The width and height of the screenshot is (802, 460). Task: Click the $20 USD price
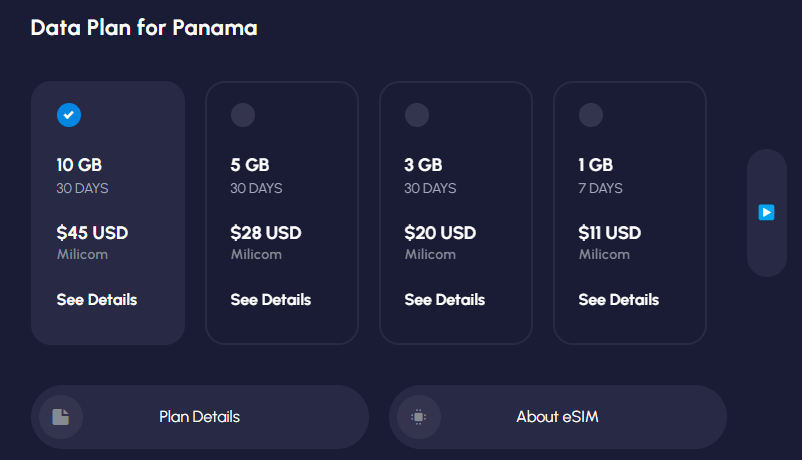click(440, 233)
